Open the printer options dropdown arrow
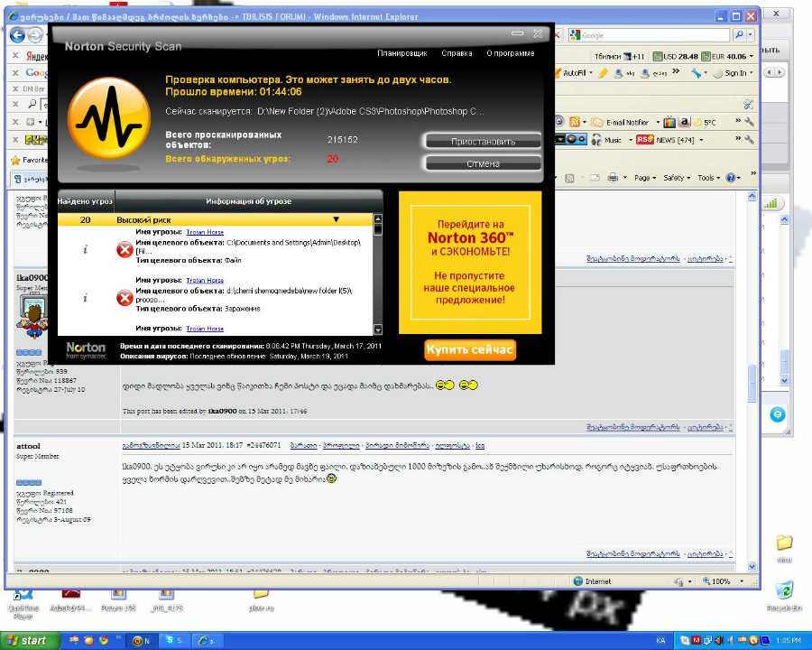 [x=625, y=178]
